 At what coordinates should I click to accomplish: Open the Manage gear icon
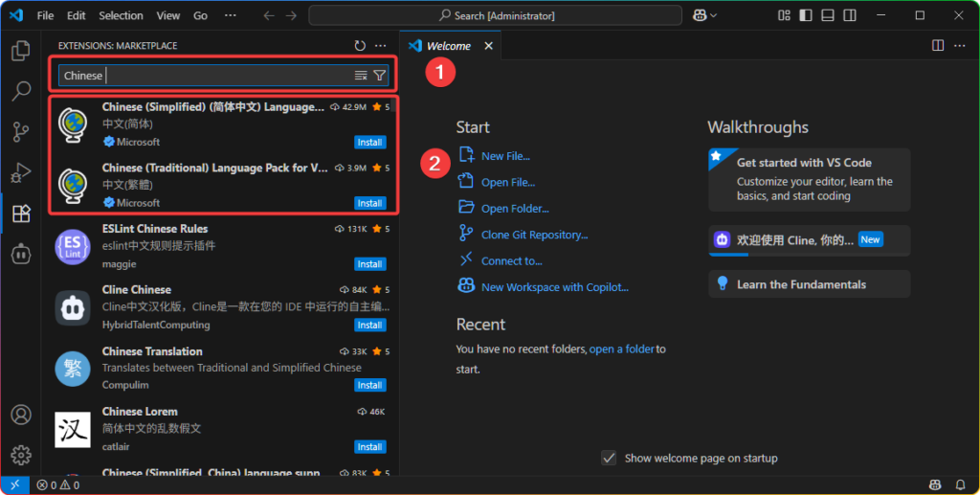coord(21,455)
